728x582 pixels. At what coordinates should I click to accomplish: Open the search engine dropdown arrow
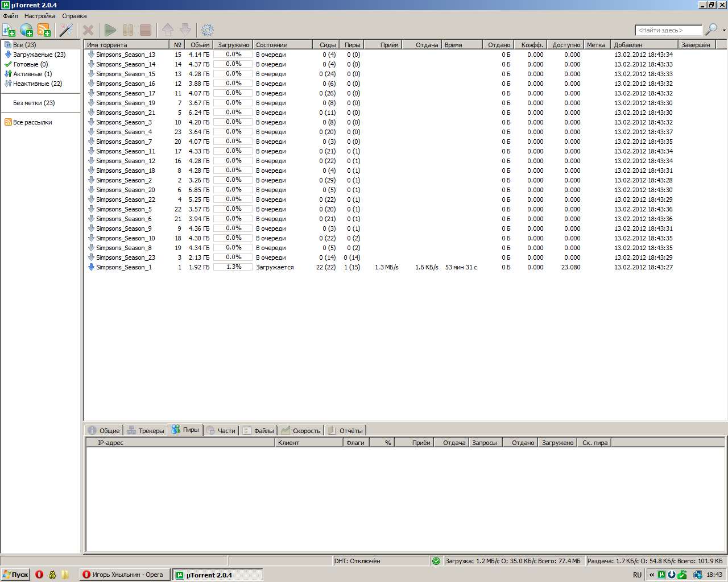(x=724, y=30)
